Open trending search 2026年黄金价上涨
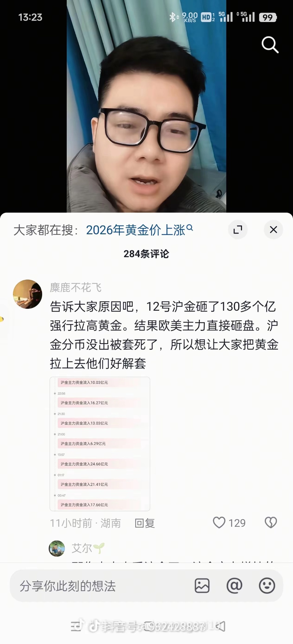 pyautogui.click(x=139, y=230)
